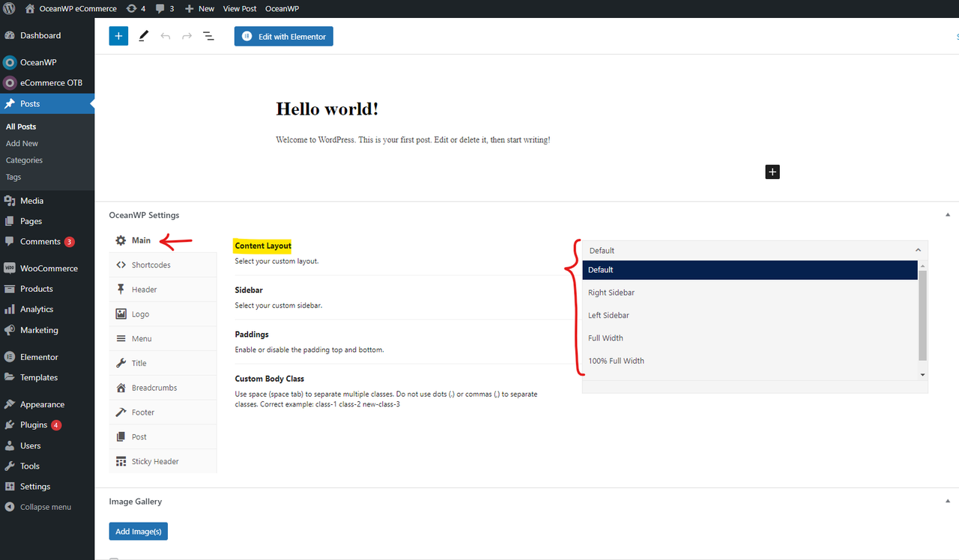The height and width of the screenshot is (560, 959).
Task: Go to Dashboard in the sidebar
Action: click(47, 35)
